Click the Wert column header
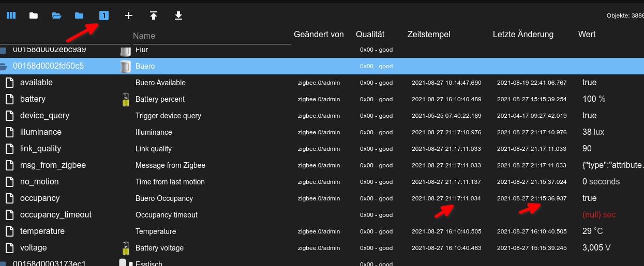 [x=587, y=35]
